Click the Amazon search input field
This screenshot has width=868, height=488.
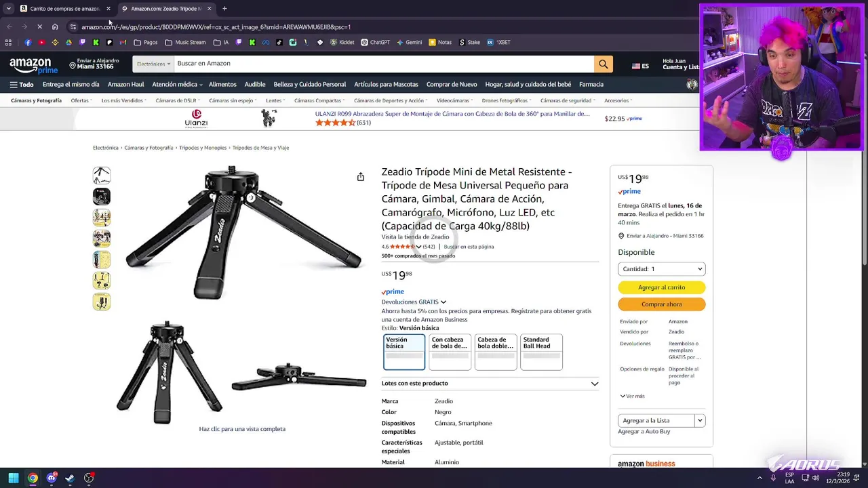click(x=383, y=64)
